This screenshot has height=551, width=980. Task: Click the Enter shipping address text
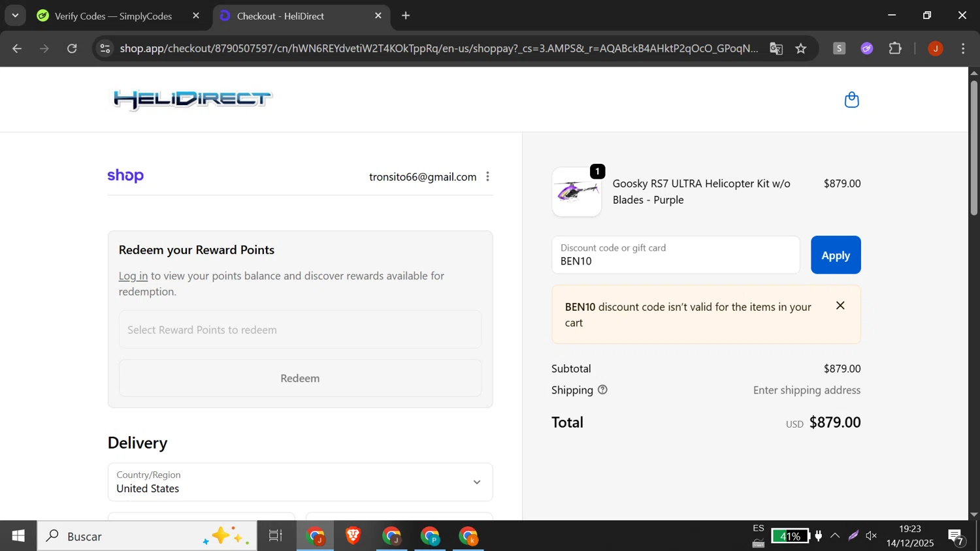coord(807,390)
